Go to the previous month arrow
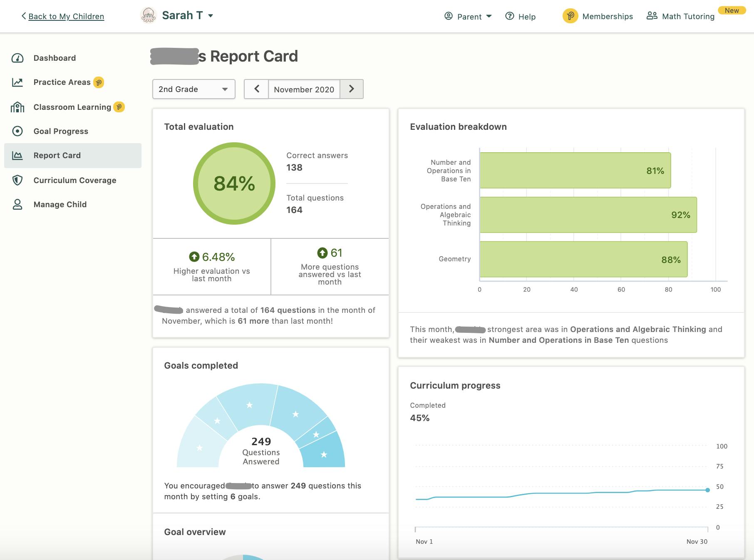This screenshot has width=754, height=560. click(x=256, y=89)
